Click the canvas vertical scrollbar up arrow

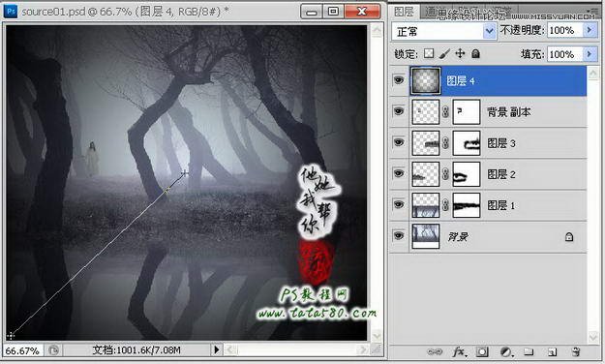tap(377, 30)
